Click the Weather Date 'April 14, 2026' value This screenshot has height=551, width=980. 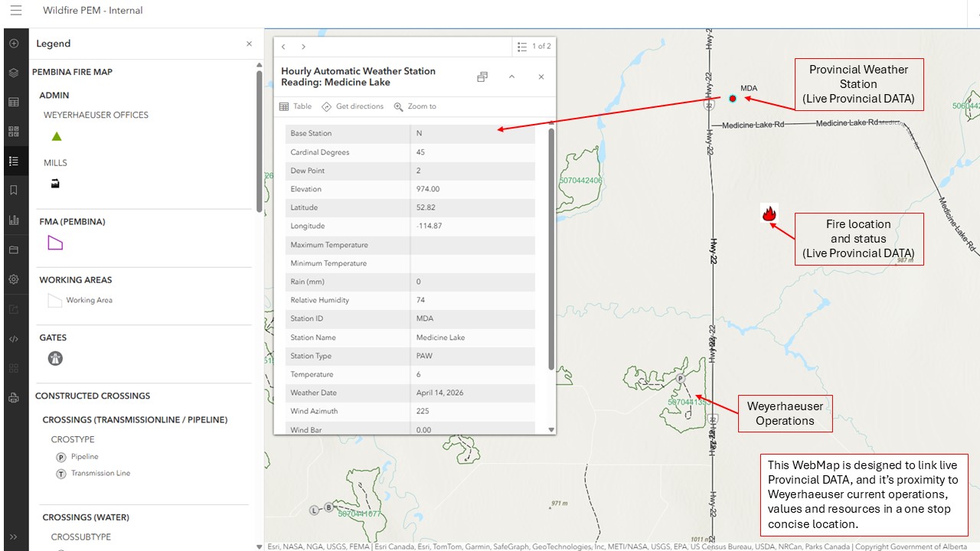click(x=439, y=393)
